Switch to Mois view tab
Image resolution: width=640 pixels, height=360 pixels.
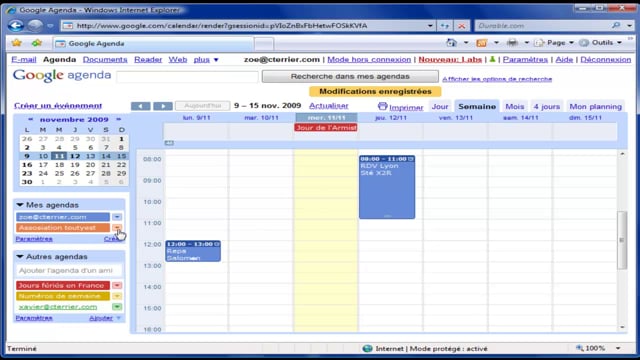point(515,107)
